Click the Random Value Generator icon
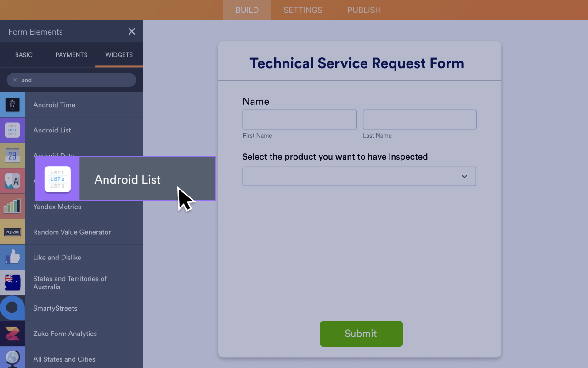 point(12,232)
